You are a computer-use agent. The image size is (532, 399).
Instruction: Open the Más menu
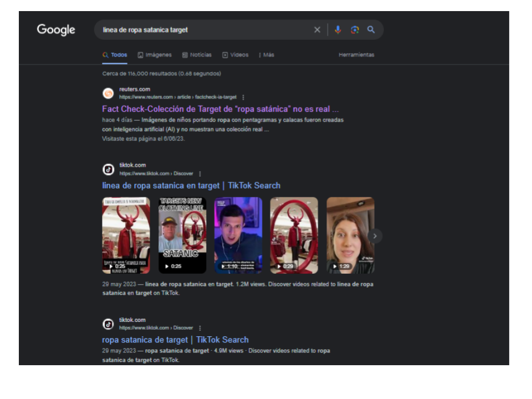267,55
